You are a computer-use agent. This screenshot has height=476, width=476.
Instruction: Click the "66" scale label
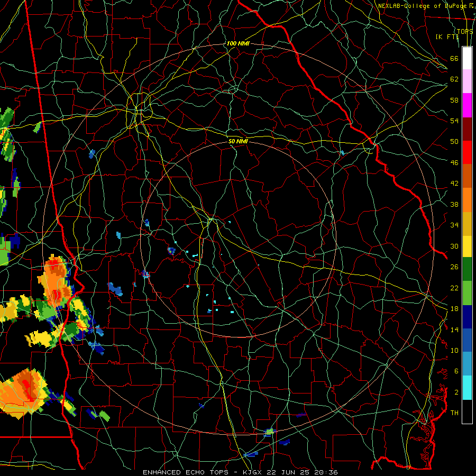tap(454, 58)
